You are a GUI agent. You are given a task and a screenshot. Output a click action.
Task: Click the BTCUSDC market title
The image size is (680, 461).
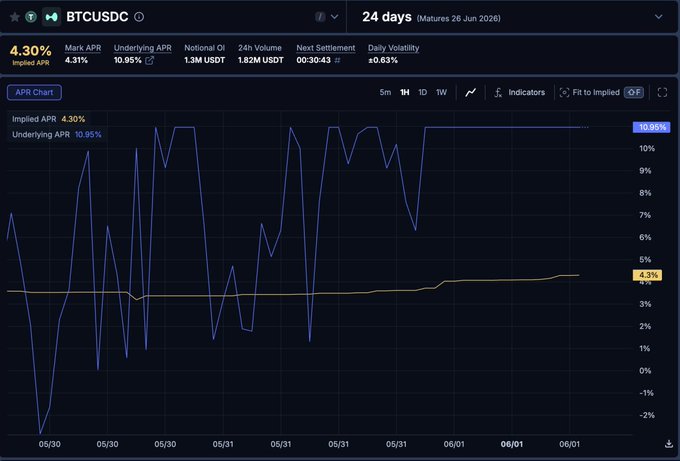pos(97,17)
